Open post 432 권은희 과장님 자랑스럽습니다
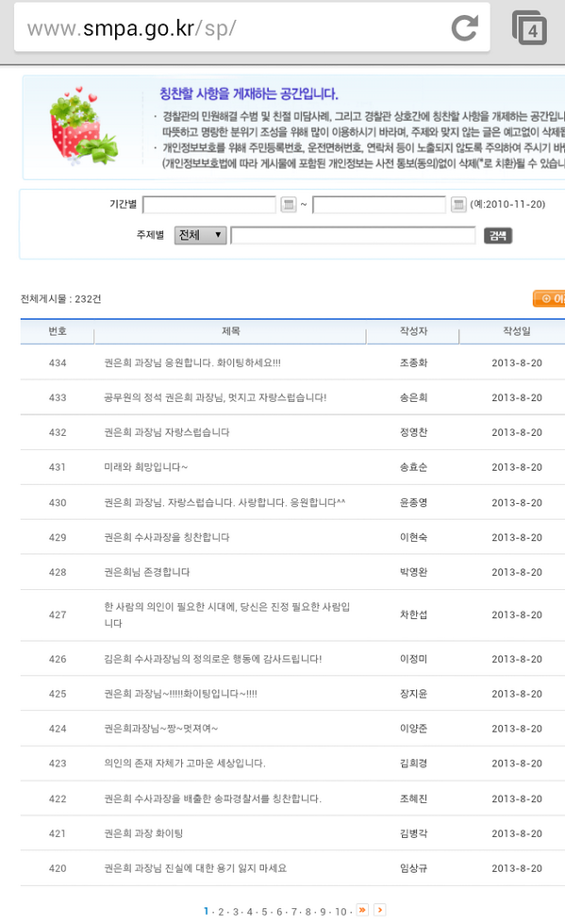This screenshot has width=565, height=924. pos(167,432)
